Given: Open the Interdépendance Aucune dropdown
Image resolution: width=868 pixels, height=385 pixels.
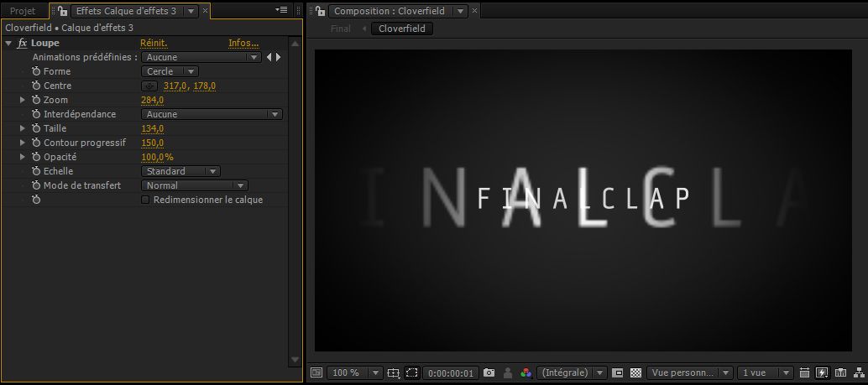Looking at the screenshot, I should click(x=212, y=115).
